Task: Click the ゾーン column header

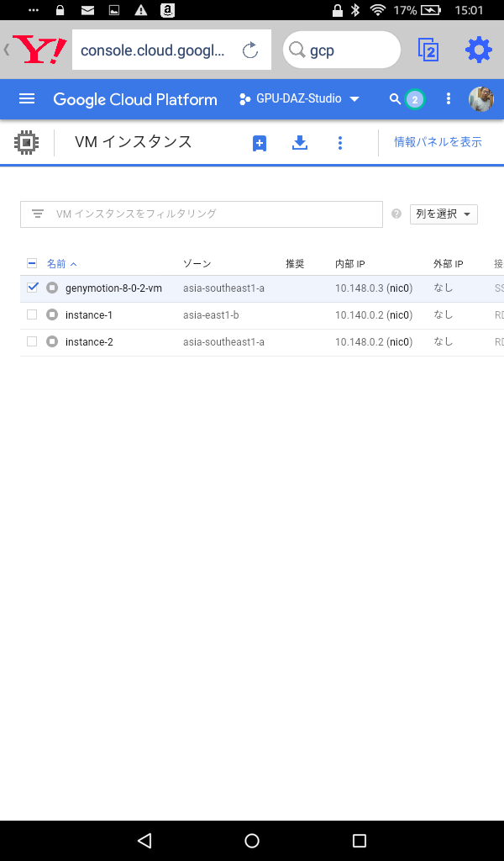Action: 197,264
